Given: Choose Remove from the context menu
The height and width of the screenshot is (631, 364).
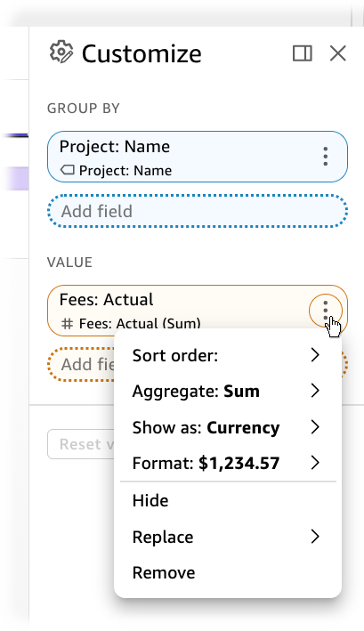Looking at the screenshot, I should pyautogui.click(x=228, y=572).
